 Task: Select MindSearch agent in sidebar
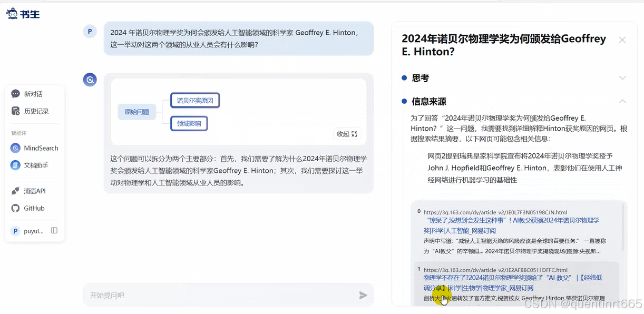tap(35, 148)
